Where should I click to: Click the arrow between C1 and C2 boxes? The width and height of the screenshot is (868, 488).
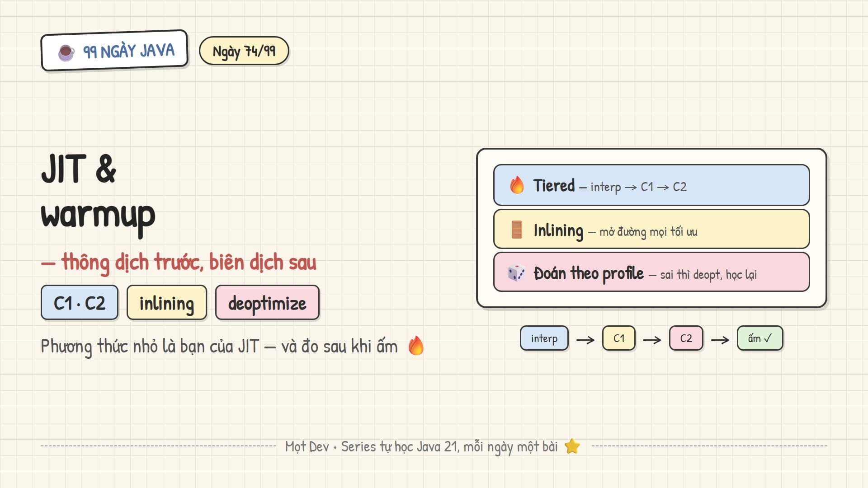(x=652, y=340)
